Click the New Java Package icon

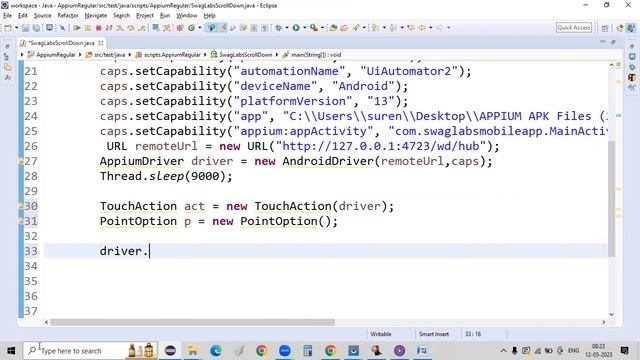[x=179, y=28]
